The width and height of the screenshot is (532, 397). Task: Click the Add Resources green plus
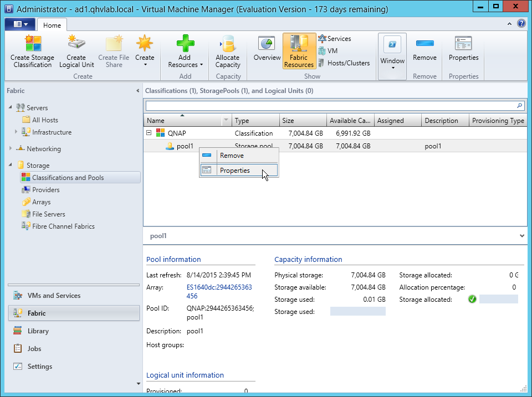pyautogui.click(x=185, y=44)
